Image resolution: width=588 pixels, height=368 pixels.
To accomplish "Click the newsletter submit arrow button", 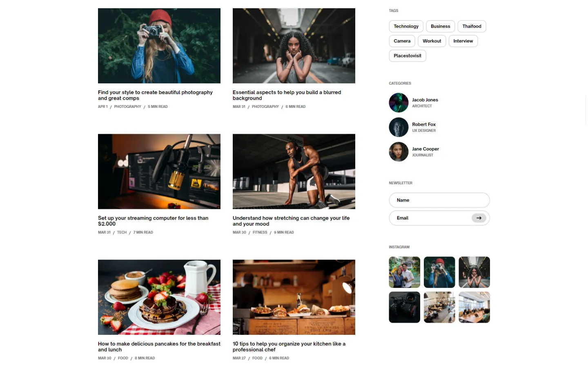I will pos(479,218).
